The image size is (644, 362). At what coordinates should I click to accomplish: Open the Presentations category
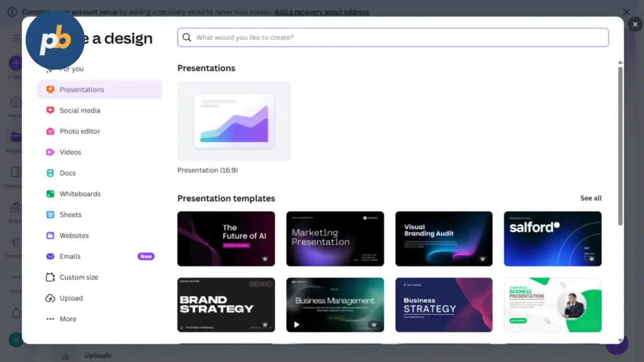coord(99,89)
